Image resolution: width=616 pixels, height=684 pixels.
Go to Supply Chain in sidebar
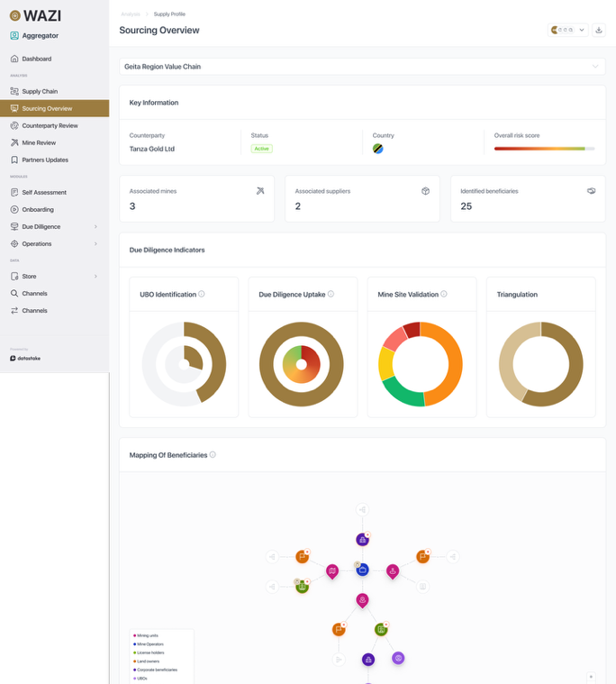tap(55, 91)
